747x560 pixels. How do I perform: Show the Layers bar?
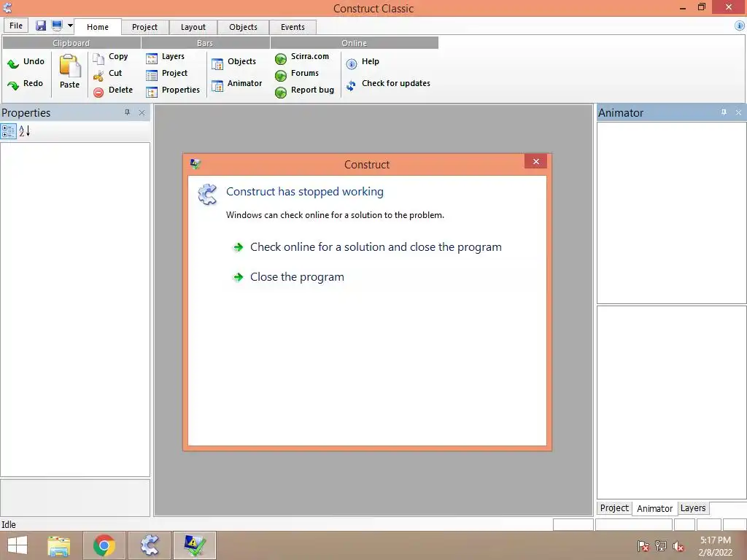(x=165, y=57)
